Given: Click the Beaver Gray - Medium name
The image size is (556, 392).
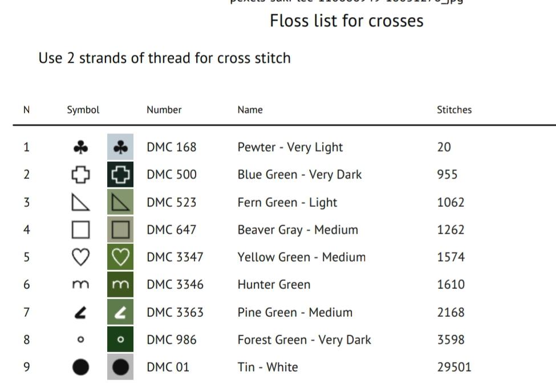Looking at the screenshot, I should click(298, 230).
